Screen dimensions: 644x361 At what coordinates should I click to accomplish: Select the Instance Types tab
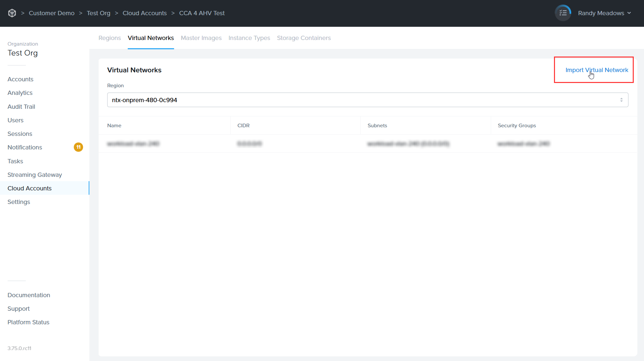click(249, 38)
